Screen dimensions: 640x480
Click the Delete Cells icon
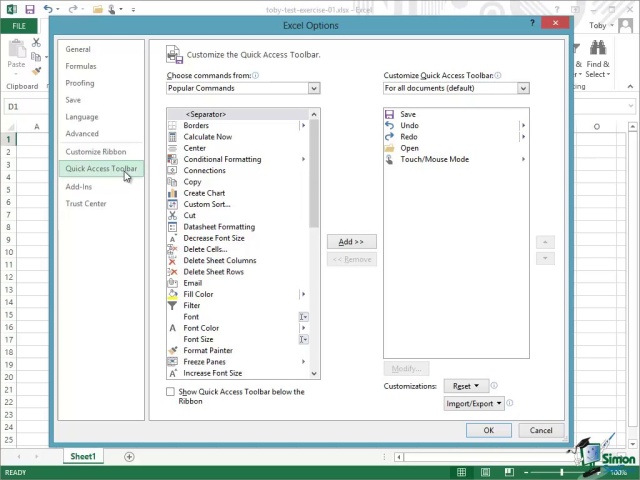173,249
